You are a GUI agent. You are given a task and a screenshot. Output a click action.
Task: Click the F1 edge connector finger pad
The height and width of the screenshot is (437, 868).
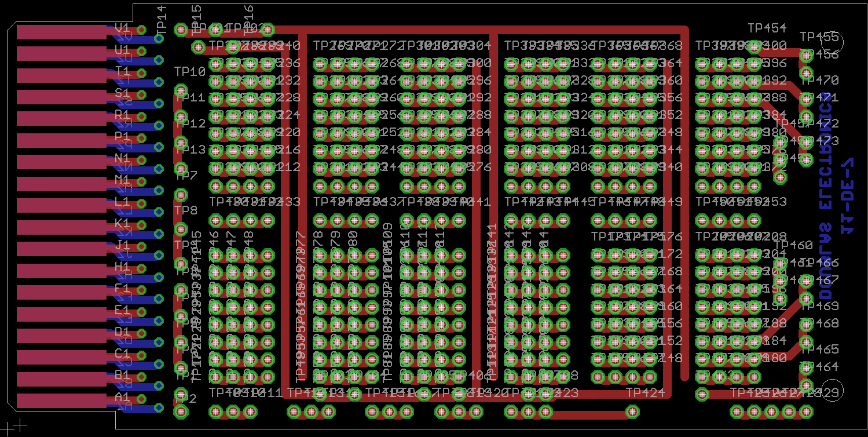tap(62, 293)
